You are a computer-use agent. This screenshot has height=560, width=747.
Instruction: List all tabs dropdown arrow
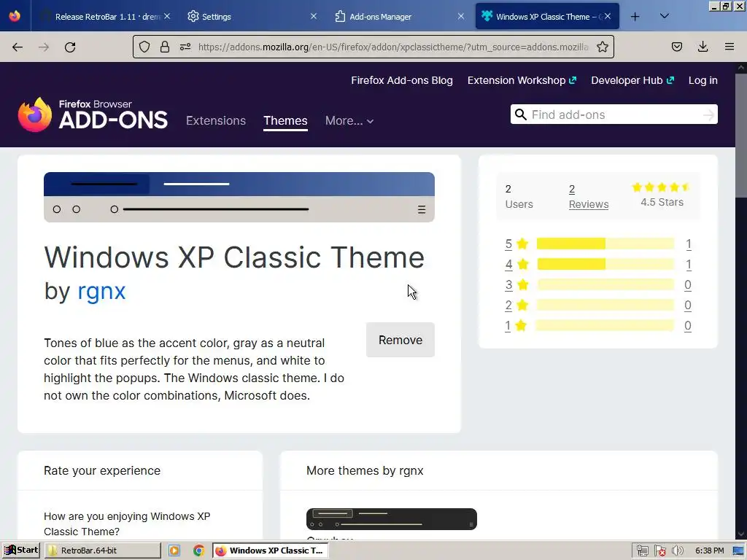(665, 16)
